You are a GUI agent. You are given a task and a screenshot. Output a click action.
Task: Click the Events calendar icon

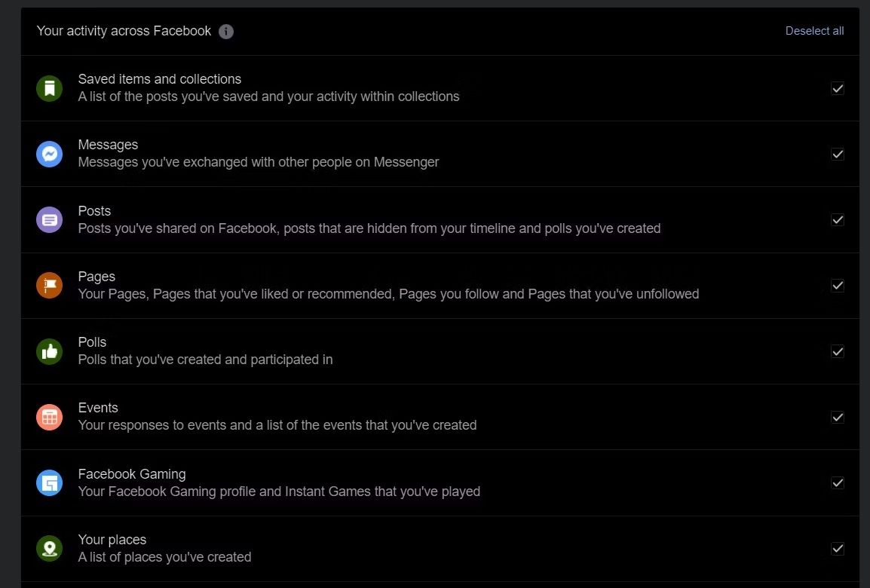coord(49,416)
